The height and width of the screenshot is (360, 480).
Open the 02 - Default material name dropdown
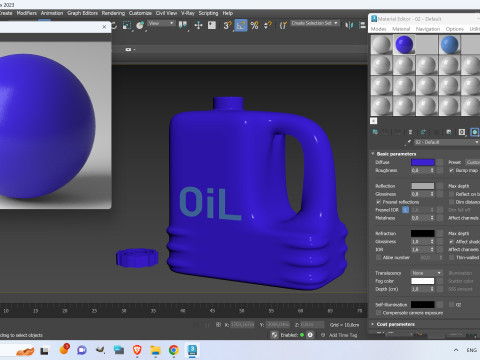pos(447,142)
